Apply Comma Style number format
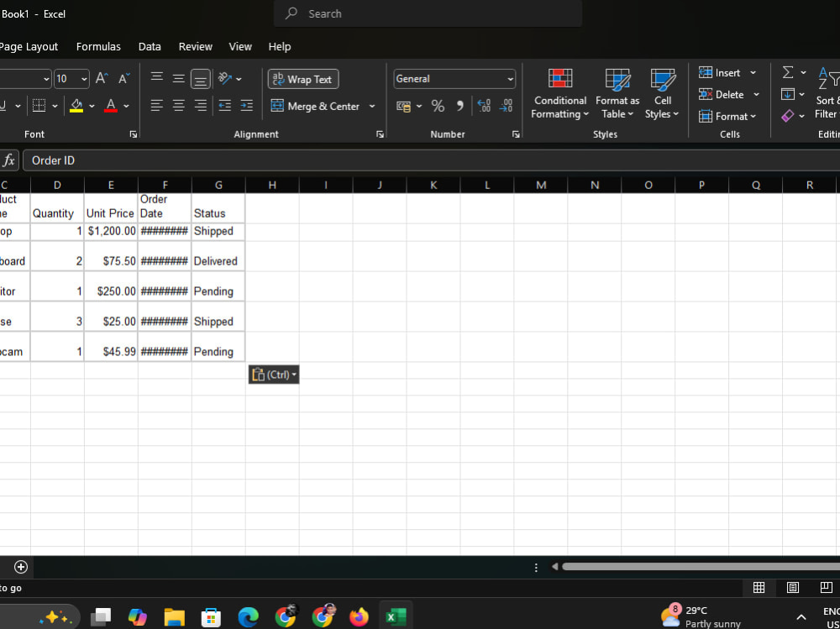Image resolution: width=840 pixels, height=629 pixels. coord(459,106)
